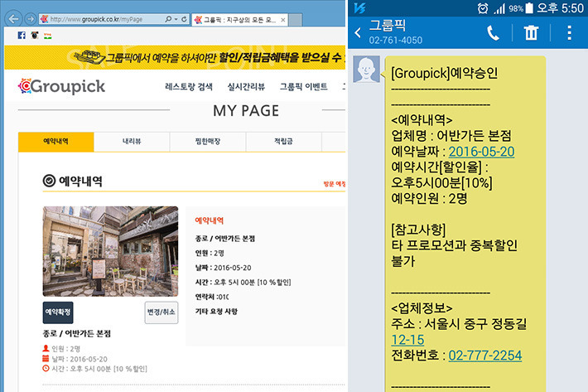The height and width of the screenshot is (392, 588).
Task: Click the person icon beside 인원 : 2명
Action: click(46, 348)
